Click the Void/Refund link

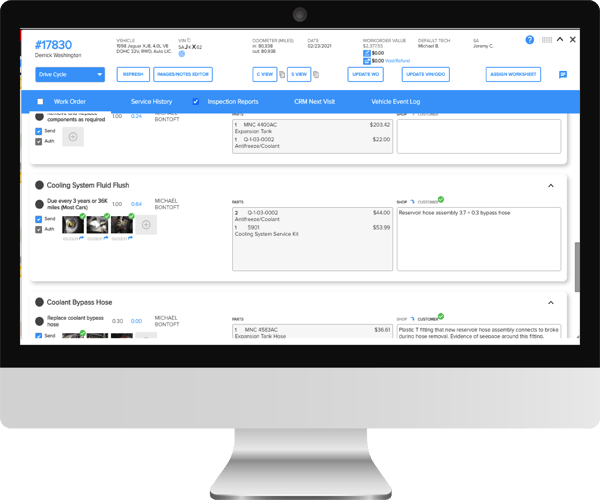(x=397, y=61)
